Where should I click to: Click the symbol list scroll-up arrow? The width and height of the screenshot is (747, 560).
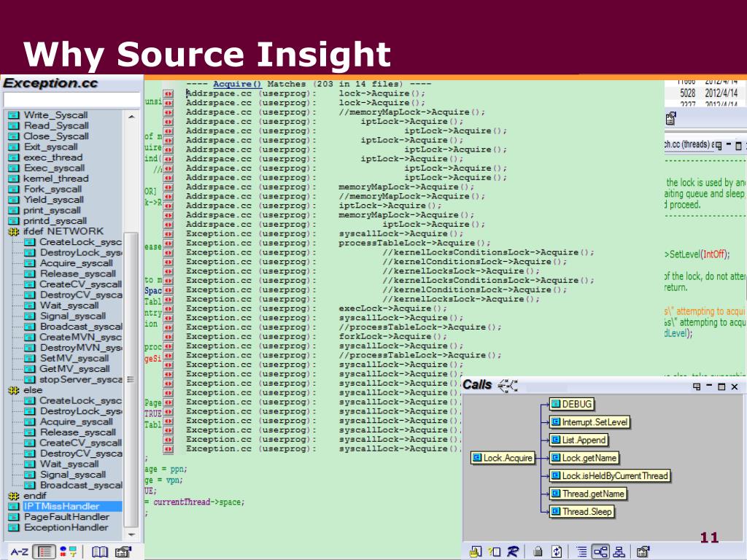[x=131, y=117]
